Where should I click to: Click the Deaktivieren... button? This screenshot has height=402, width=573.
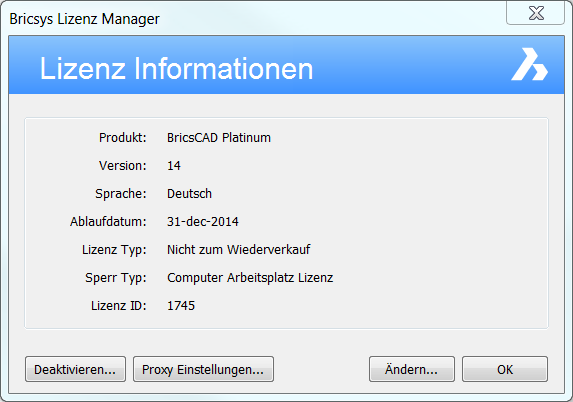pyautogui.click(x=75, y=369)
